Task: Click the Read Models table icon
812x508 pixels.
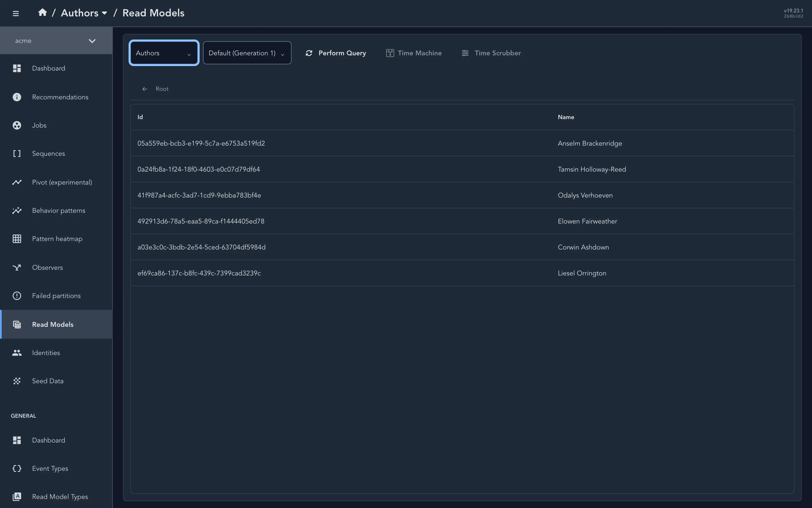Action: pyautogui.click(x=17, y=325)
